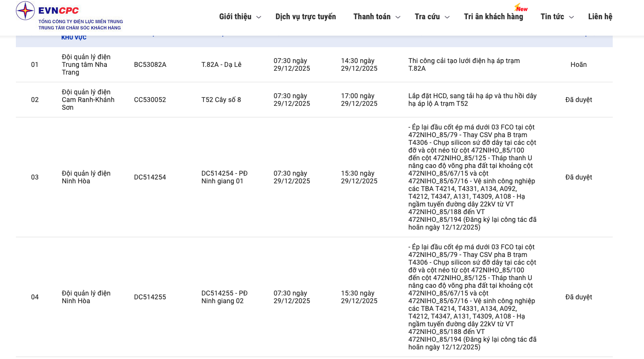This screenshot has width=644, height=359.
Task: Click the 17:00 end time cell
Action: click(359, 100)
